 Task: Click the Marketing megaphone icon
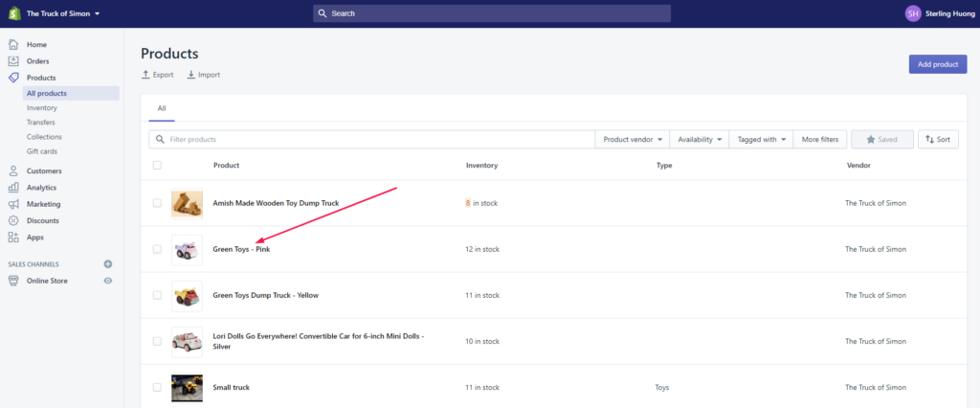pyautogui.click(x=13, y=204)
